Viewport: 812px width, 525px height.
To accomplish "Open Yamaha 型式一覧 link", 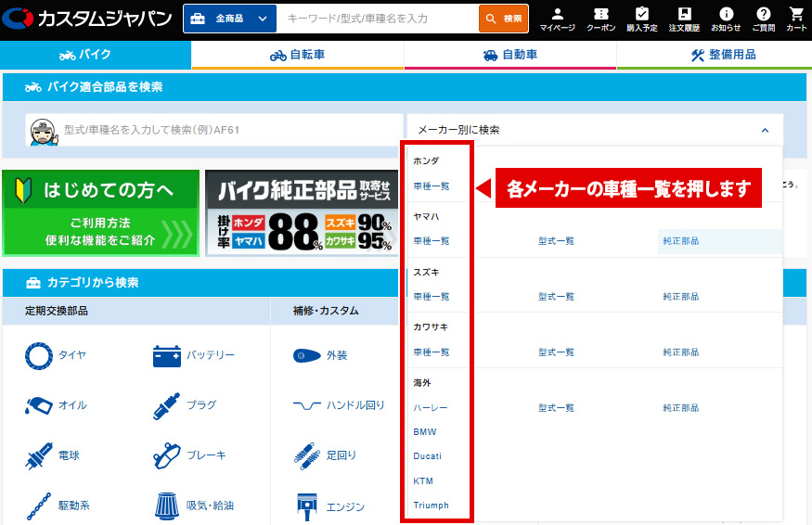I will [x=556, y=241].
